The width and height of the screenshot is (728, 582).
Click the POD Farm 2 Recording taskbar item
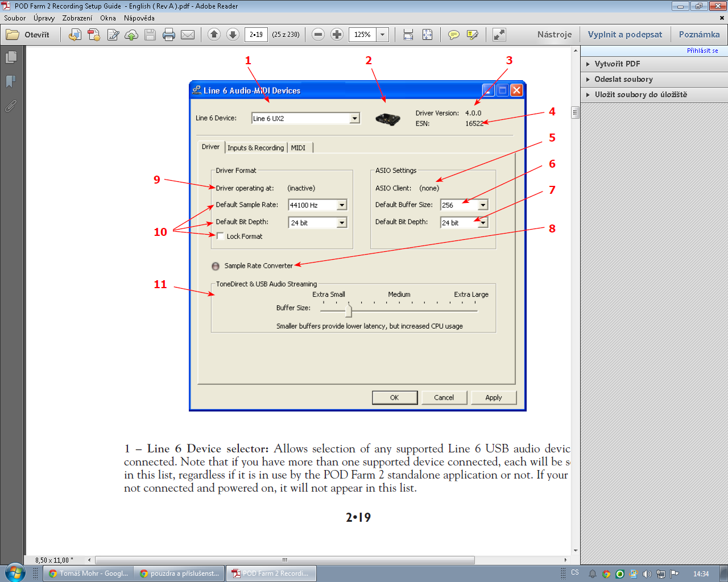tap(271, 573)
